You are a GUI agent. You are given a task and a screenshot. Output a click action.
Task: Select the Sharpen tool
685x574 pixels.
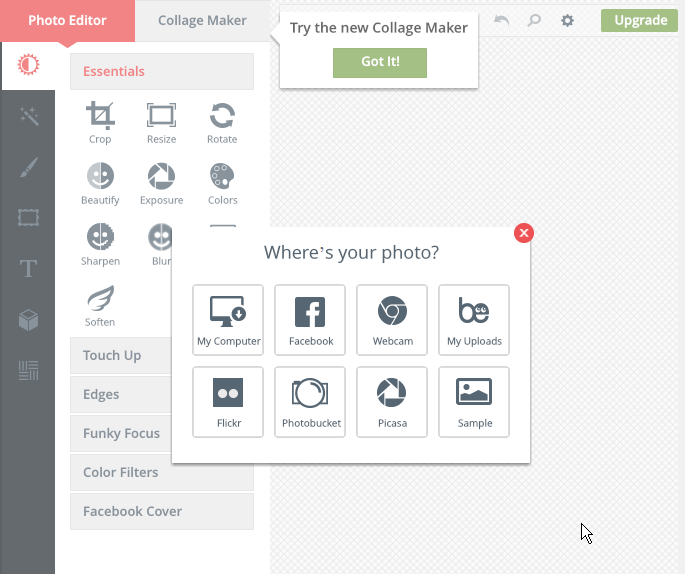pyautogui.click(x=100, y=245)
